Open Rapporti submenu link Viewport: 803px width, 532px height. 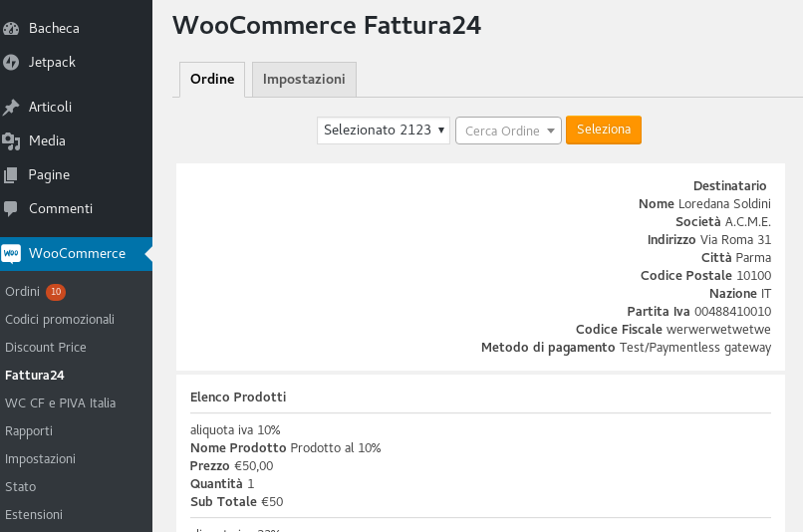29,431
